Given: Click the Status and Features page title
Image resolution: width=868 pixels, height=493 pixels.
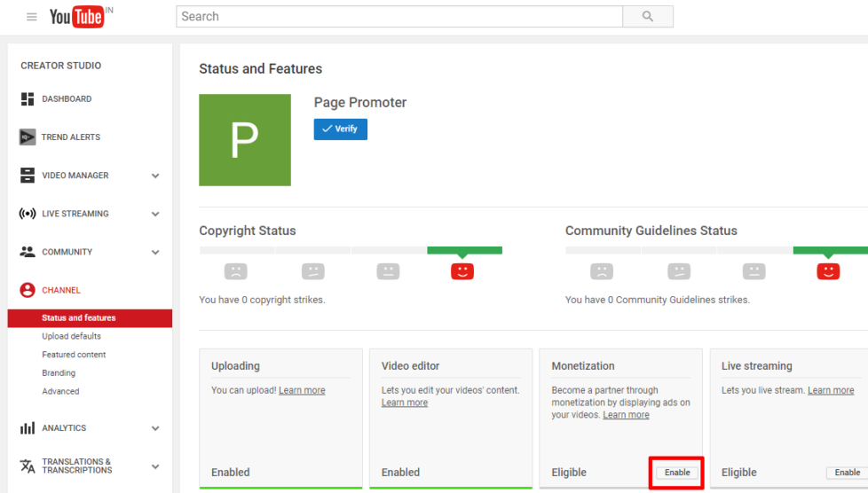Looking at the screenshot, I should (261, 68).
